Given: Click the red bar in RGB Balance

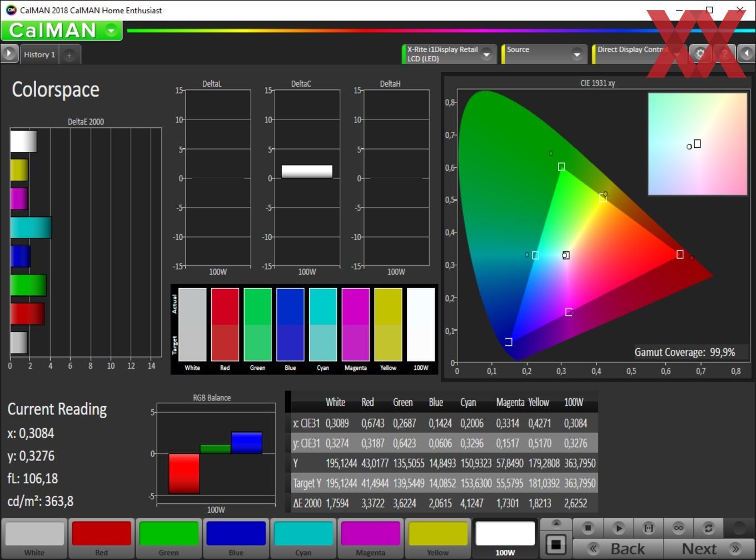Looking at the screenshot, I should coord(184,473).
